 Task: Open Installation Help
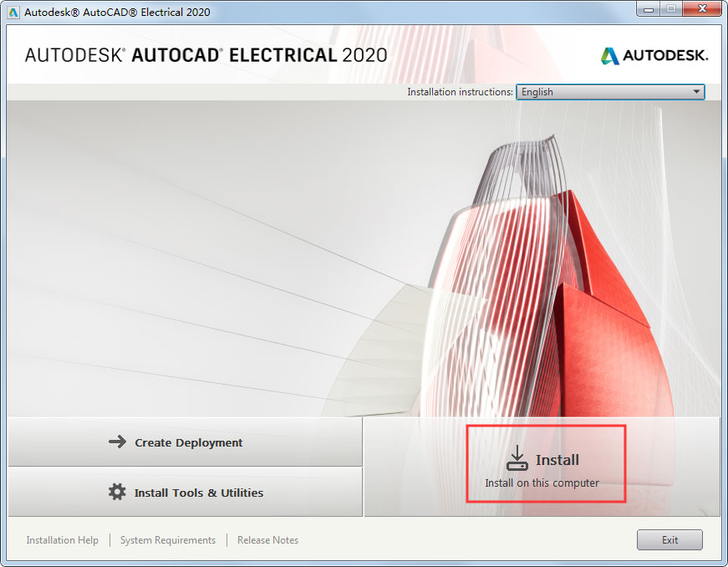coord(62,540)
